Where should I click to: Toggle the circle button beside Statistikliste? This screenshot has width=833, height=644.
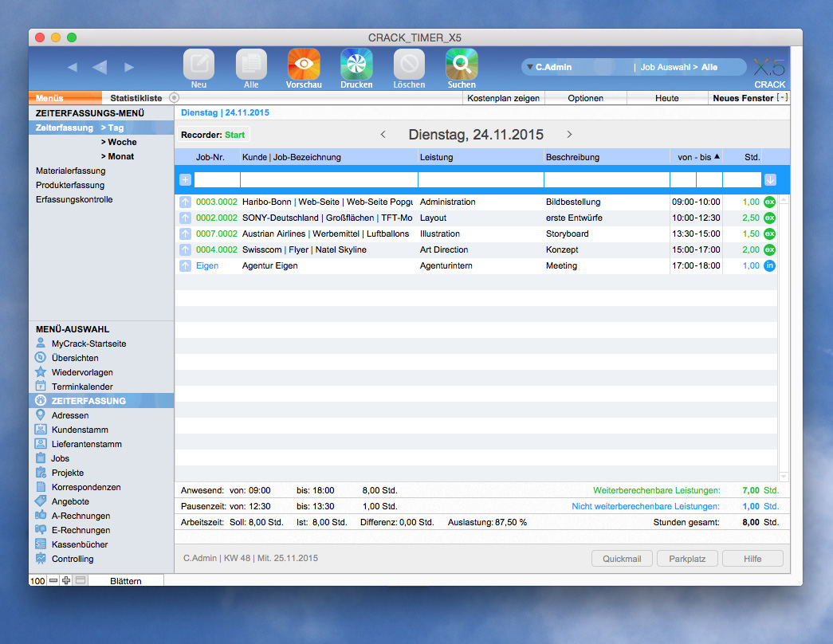(x=175, y=98)
